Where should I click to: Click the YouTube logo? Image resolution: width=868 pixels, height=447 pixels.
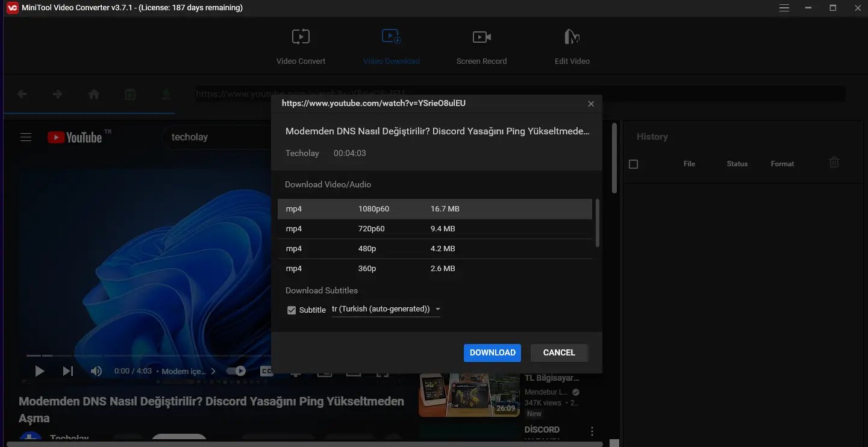(75, 137)
